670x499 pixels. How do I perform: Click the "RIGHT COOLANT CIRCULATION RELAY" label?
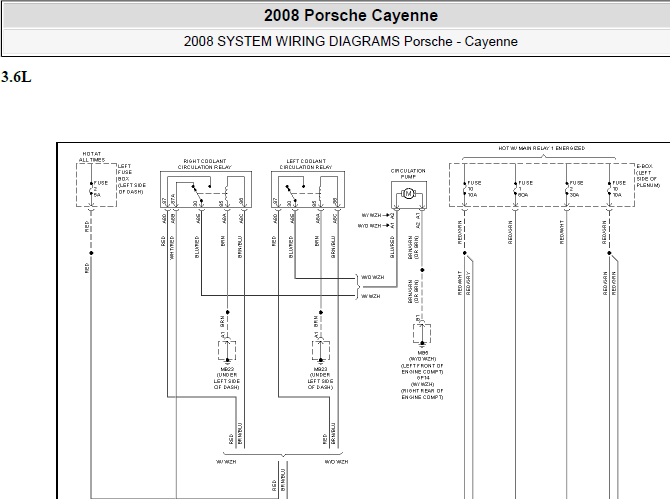tap(205, 164)
